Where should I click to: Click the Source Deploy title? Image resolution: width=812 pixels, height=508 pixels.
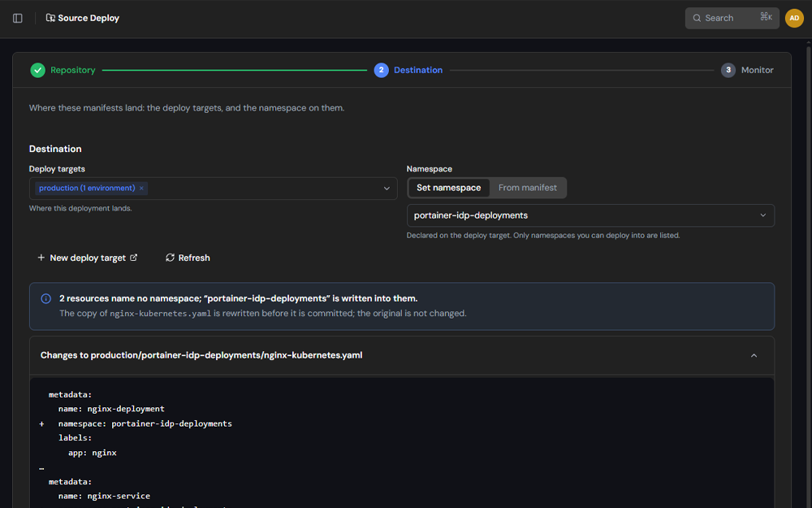click(89, 18)
